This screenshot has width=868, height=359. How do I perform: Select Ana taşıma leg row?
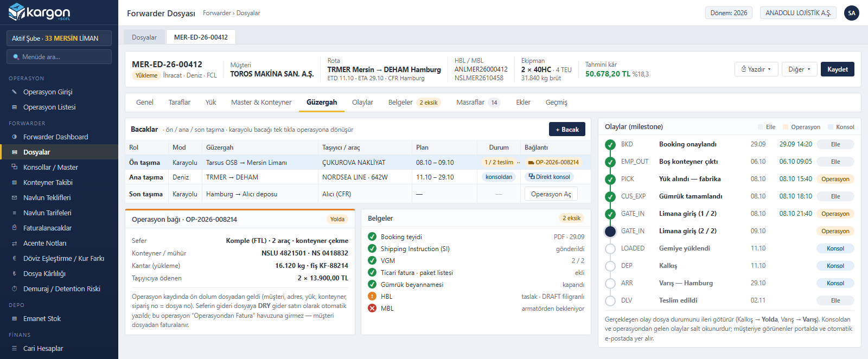tap(358, 177)
